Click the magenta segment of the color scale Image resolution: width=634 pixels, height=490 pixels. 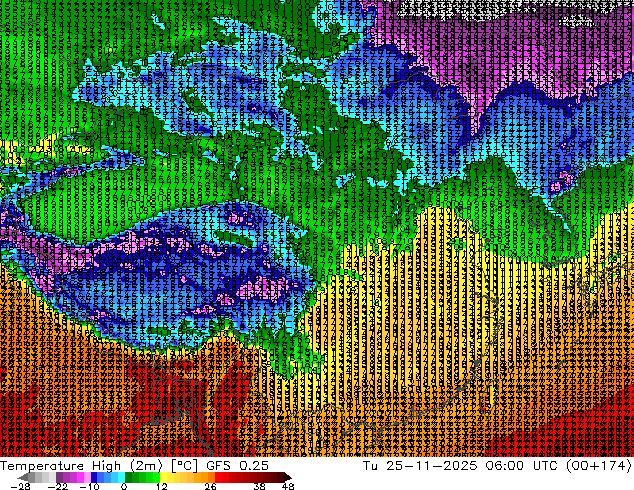tap(80, 477)
